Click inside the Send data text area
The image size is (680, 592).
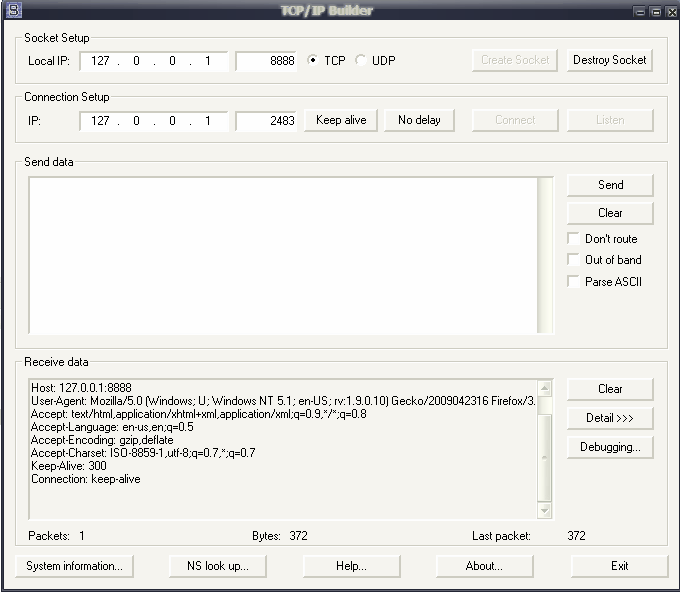point(283,255)
